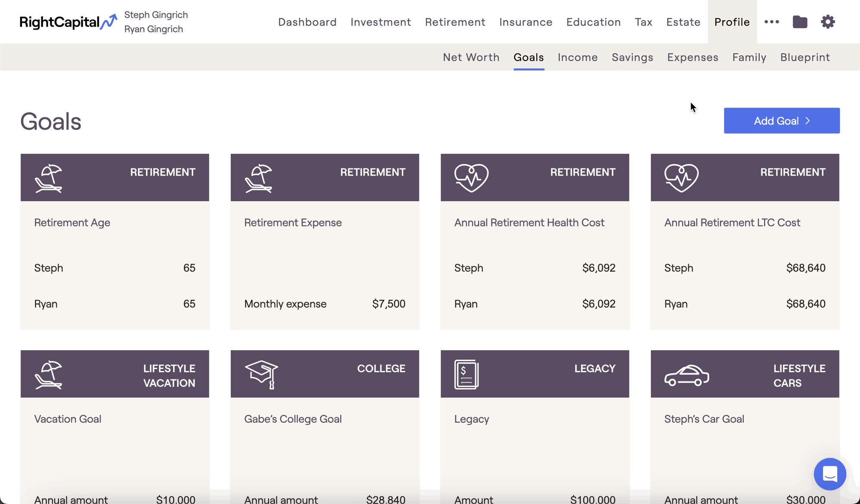
Task: Switch to the Family tab
Action: click(749, 57)
